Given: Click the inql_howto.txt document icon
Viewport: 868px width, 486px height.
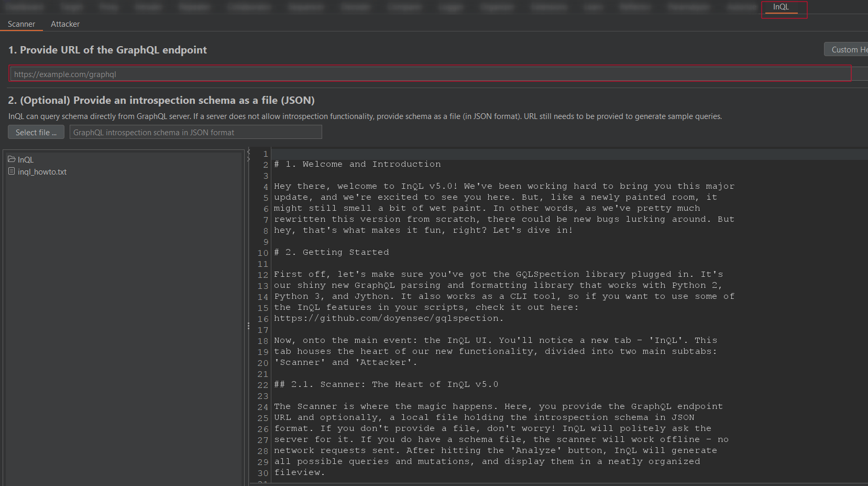Looking at the screenshot, I should [12, 171].
